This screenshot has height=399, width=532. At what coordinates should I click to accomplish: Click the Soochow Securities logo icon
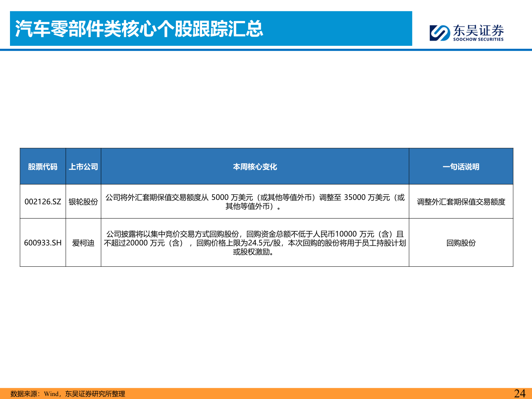[x=440, y=33]
